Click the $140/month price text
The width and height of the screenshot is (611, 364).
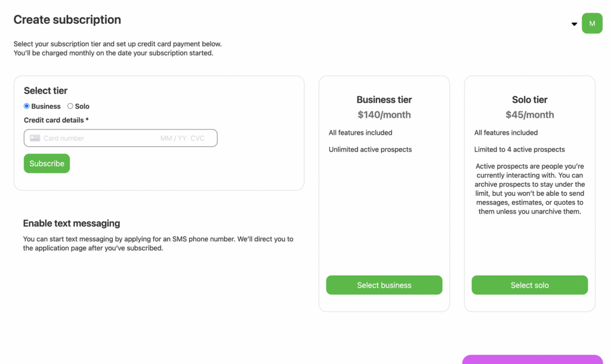click(384, 115)
